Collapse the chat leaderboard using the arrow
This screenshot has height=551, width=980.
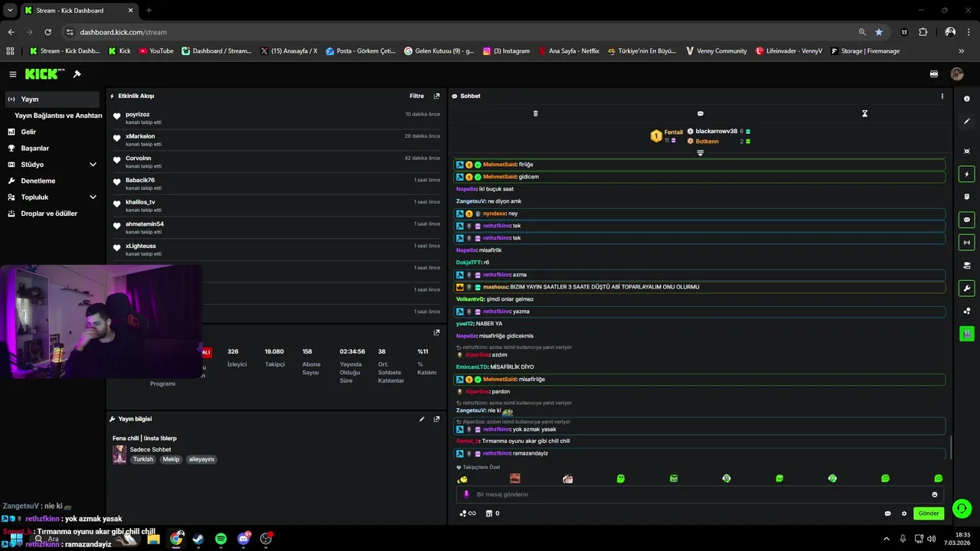pyautogui.click(x=700, y=153)
